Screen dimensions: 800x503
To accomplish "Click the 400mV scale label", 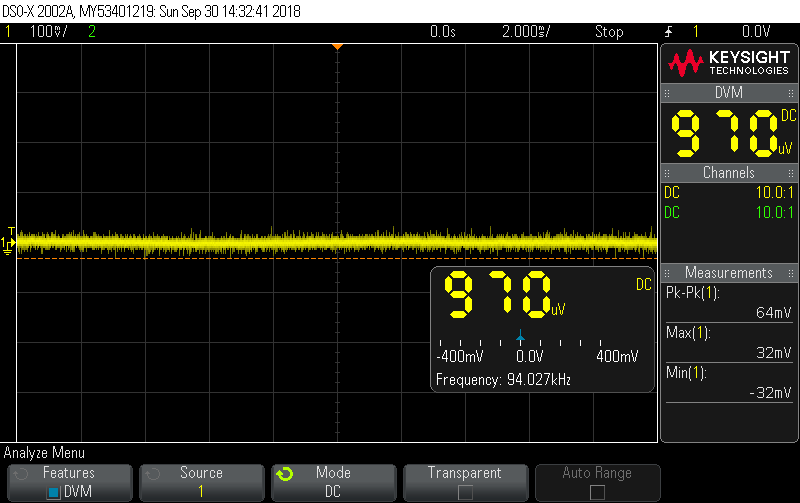I will tap(617, 357).
